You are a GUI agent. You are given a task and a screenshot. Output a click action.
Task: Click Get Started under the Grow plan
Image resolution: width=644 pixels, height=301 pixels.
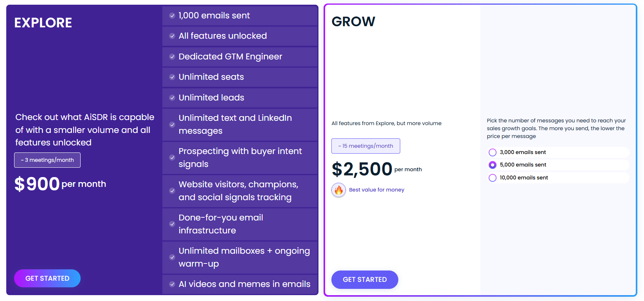(365, 279)
